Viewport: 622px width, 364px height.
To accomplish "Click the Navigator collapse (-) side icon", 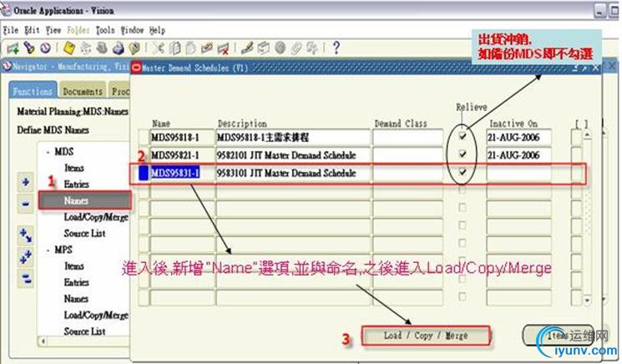I will click(25, 204).
